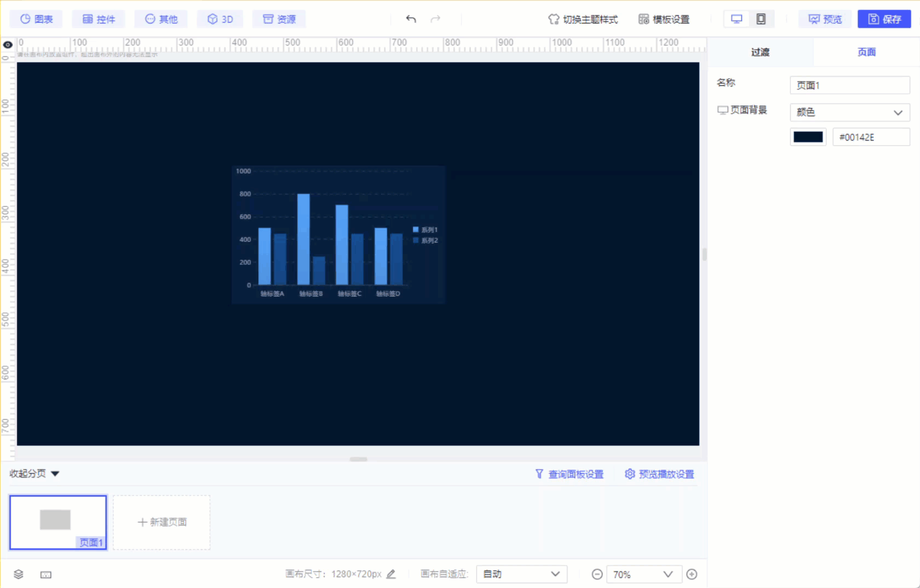Click the undo arrow icon
The image size is (920, 588).
click(411, 19)
